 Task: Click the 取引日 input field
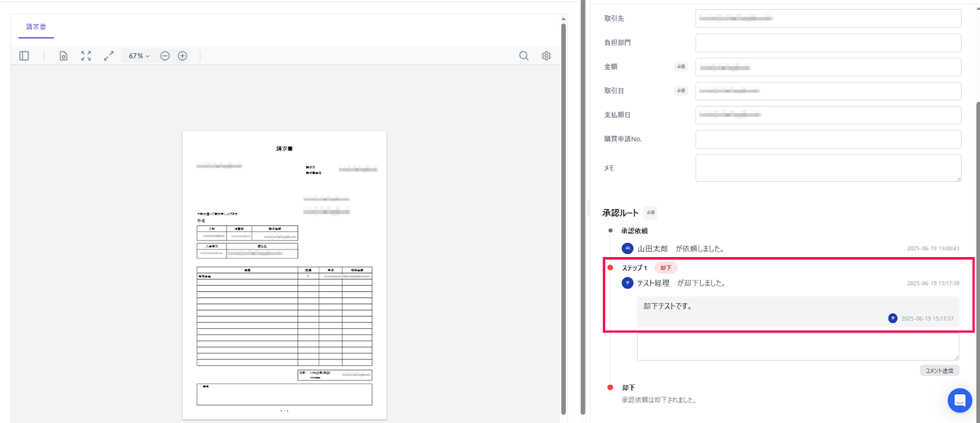tap(828, 91)
